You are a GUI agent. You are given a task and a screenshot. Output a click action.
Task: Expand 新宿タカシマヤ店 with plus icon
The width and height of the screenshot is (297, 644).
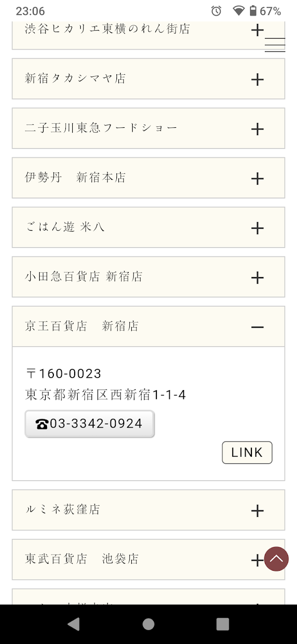coord(257,79)
